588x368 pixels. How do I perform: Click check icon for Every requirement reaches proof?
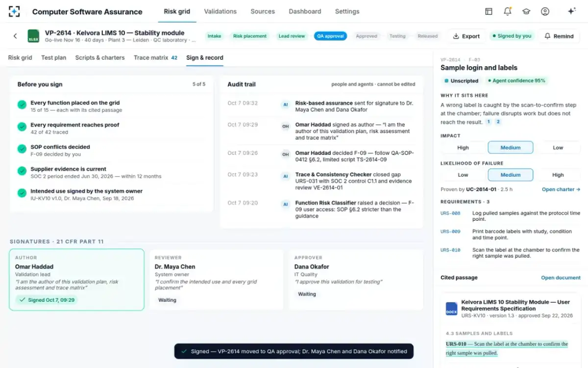22,127
